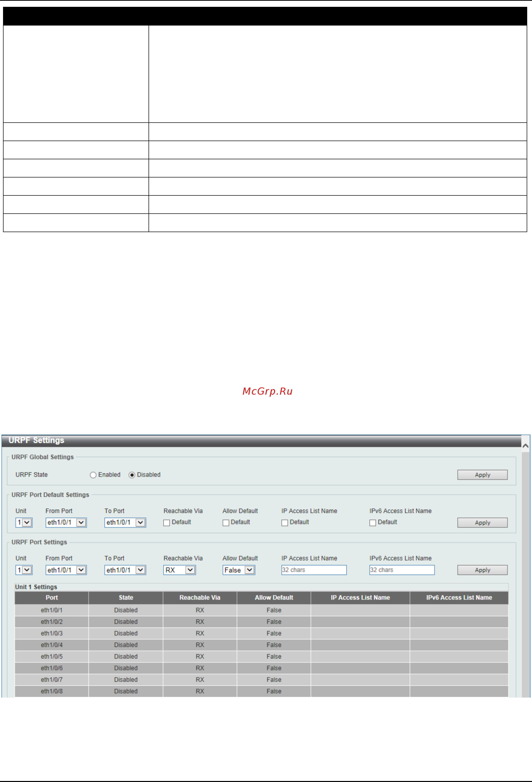Select the eth1/0/3 table row
The height and width of the screenshot is (782, 532).
[x=261, y=634]
